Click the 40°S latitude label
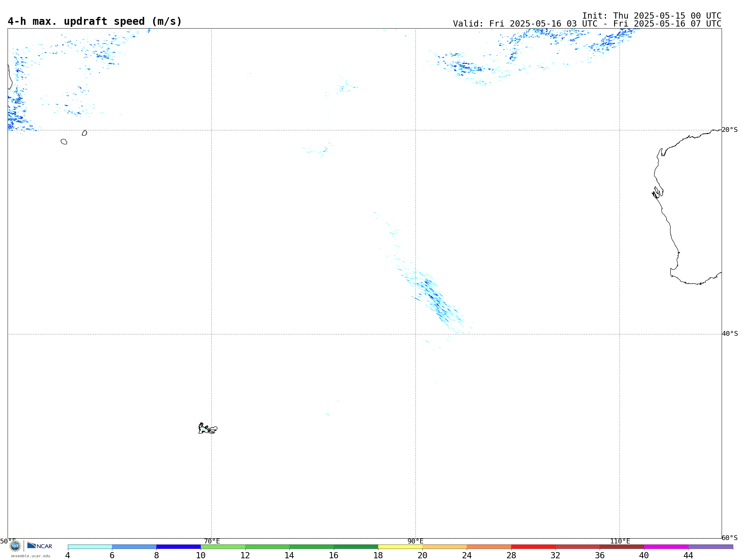The width and height of the screenshot is (744, 560). pyautogui.click(x=730, y=334)
